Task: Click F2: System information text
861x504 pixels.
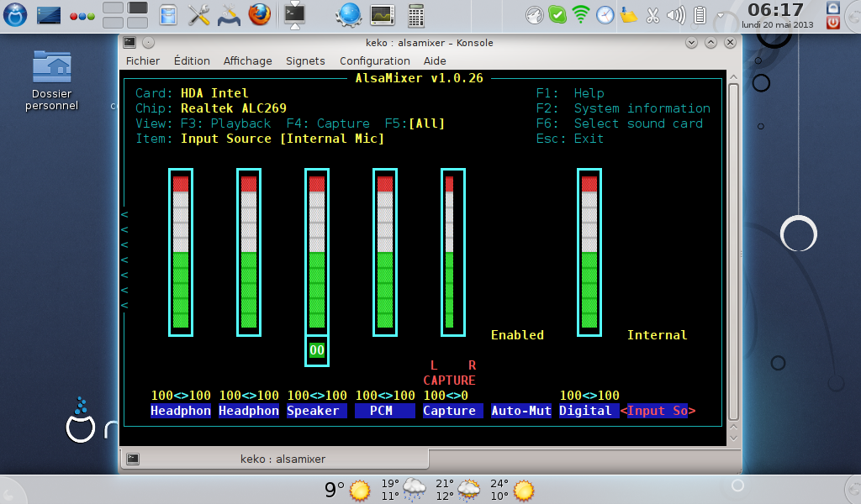Action: 623,108
